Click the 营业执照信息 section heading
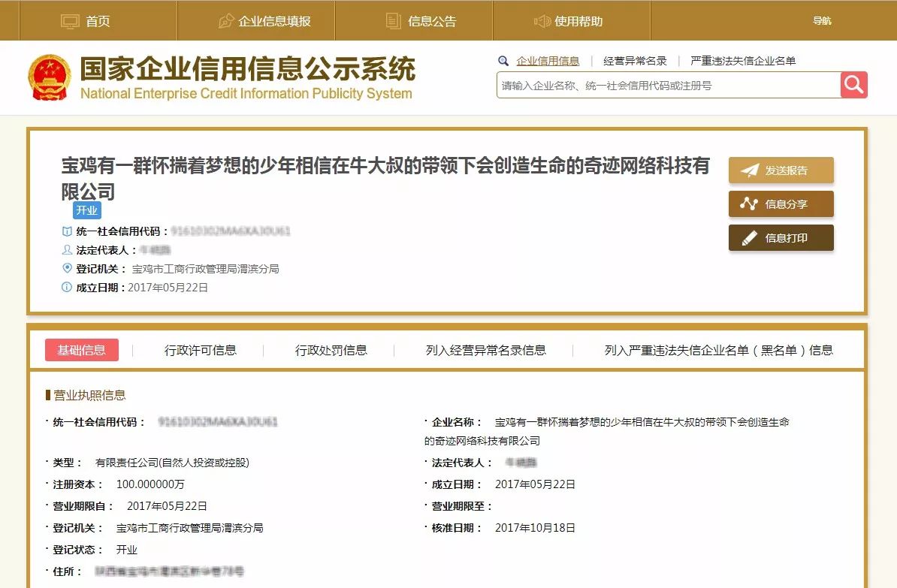897x588 pixels. [x=89, y=395]
